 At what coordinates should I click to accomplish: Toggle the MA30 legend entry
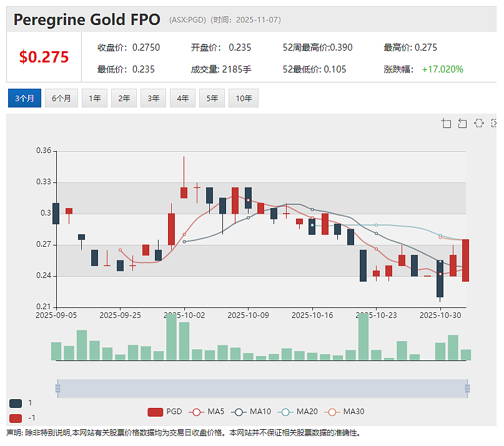344,412
